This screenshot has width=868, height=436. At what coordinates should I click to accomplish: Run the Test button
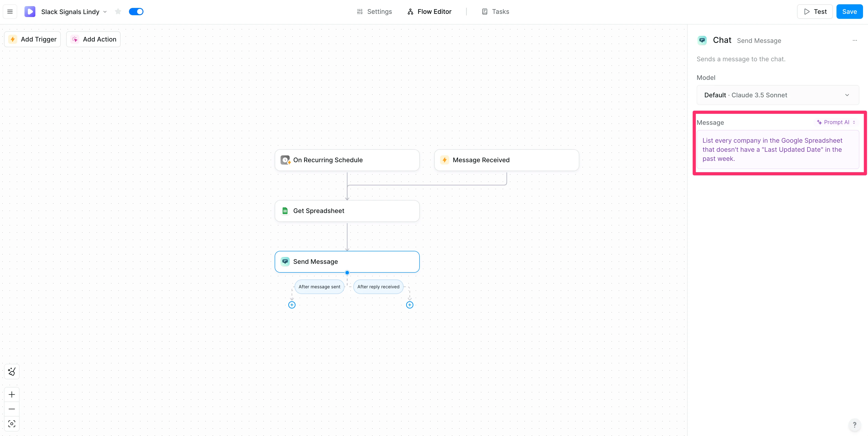pos(815,12)
